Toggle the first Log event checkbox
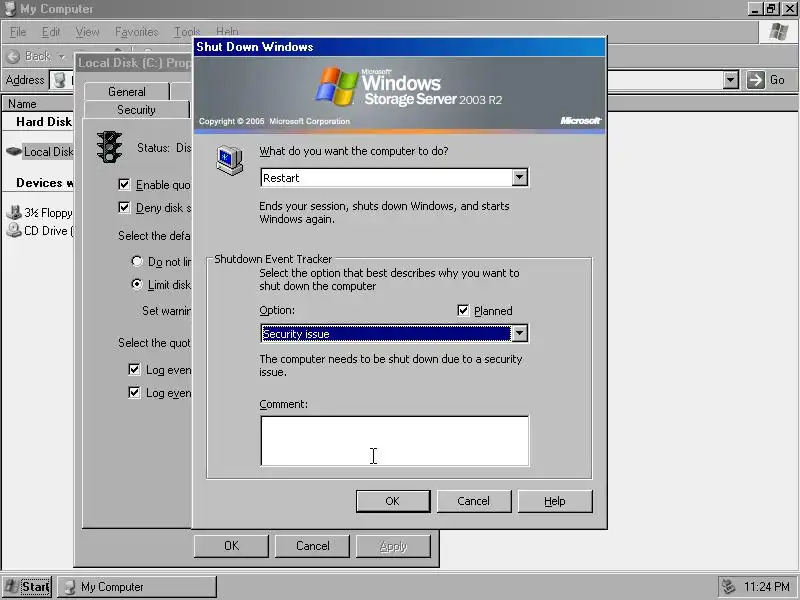The width and height of the screenshot is (800, 600). pyautogui.click(x=134, y=369)
